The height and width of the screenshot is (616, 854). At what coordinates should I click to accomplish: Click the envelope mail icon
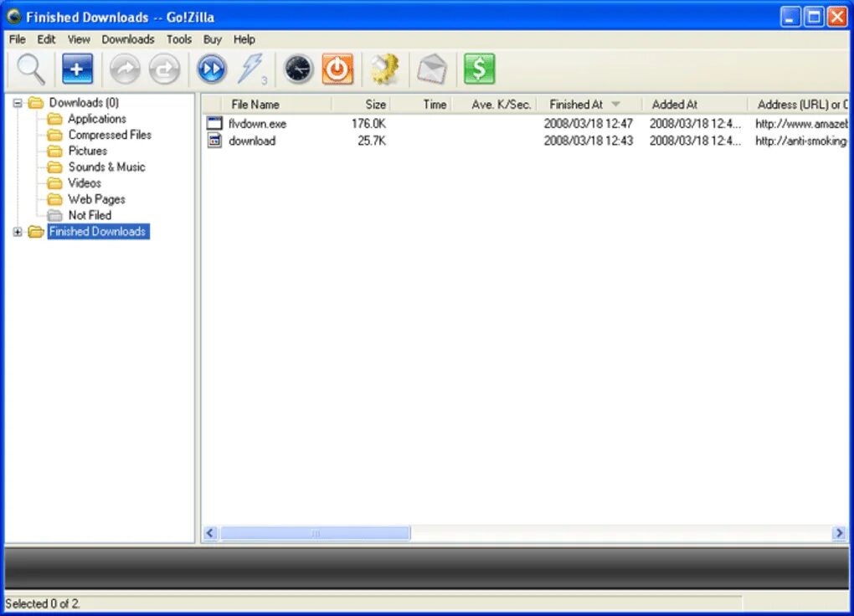[432, 69]
